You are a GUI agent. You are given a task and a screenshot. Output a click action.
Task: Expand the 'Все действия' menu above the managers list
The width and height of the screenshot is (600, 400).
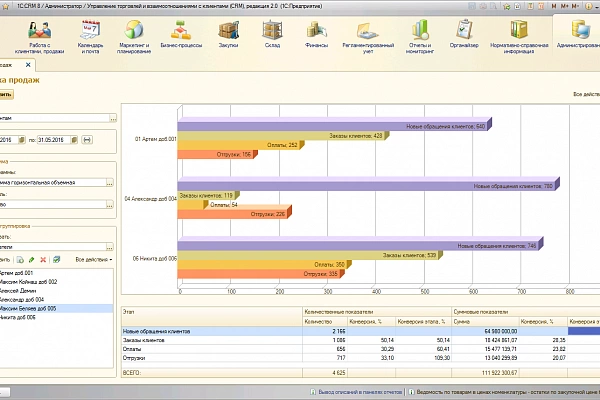click(x=94, y=260)
